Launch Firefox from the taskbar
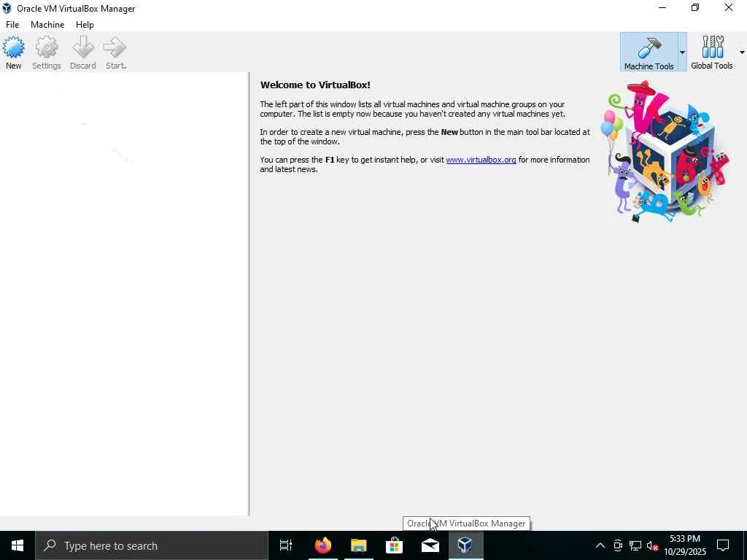This screenshot has height=560, width=747. (x=322, y=545)
